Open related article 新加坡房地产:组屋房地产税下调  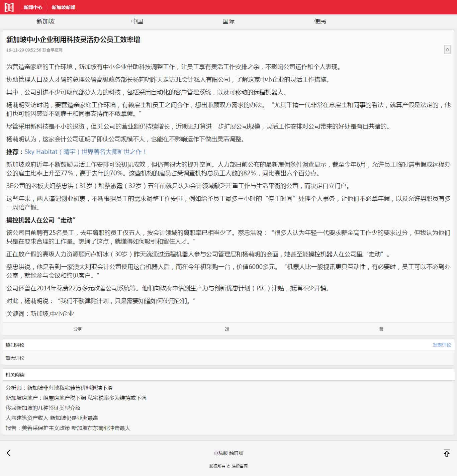tap(76, 398)
